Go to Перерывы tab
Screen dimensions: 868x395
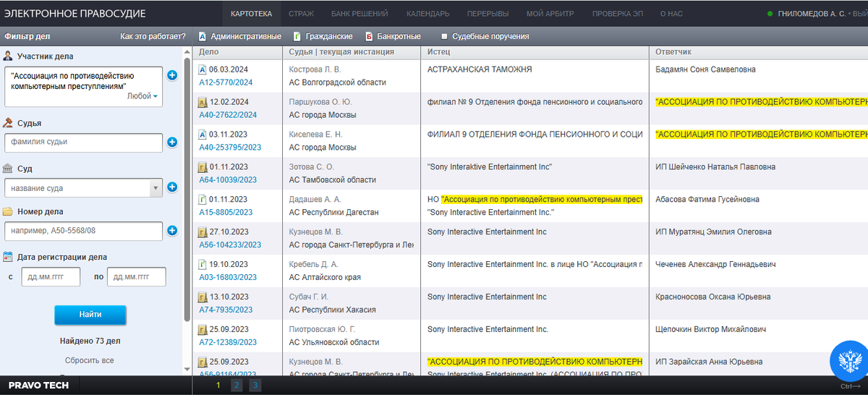[488, 14]
